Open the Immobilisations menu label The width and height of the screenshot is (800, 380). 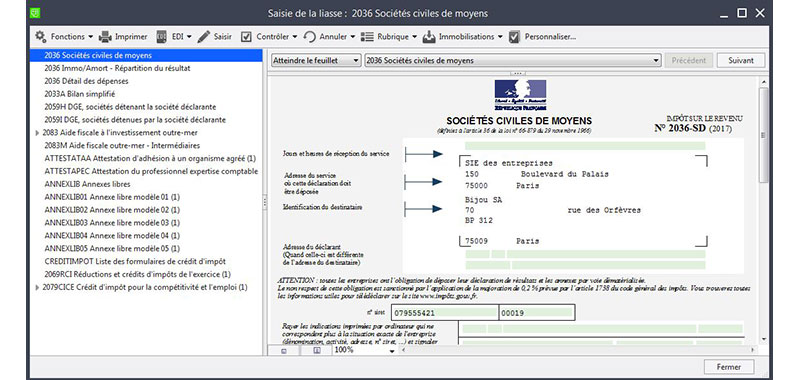tap(467, 37)
